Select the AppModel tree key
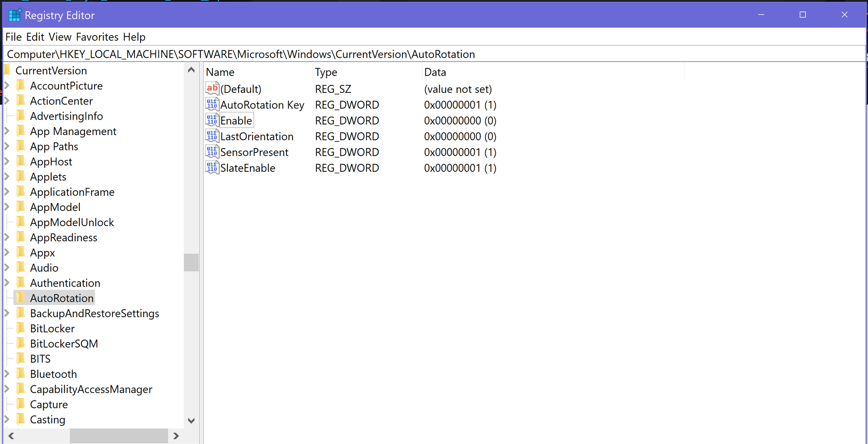Screen dimensions: 868x444 pos(55,207)
